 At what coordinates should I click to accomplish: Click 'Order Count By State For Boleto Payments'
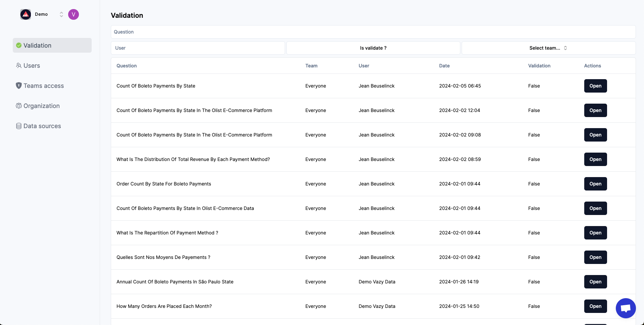[164, 184]
